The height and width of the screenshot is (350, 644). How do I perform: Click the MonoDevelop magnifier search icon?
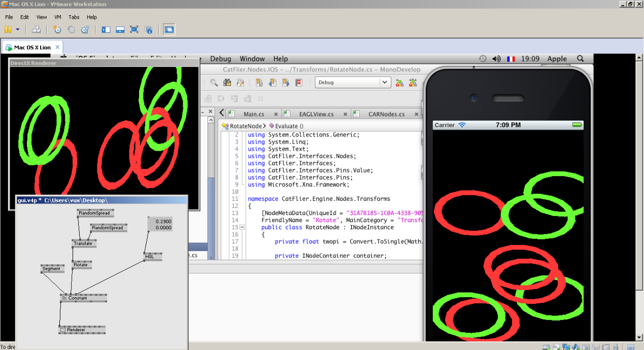214,82
